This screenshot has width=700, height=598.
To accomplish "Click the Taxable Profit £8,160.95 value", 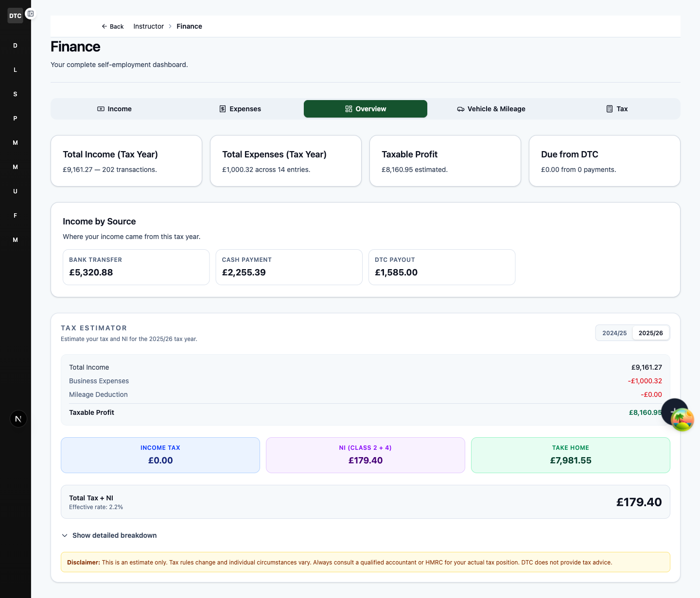I will 645,412.
